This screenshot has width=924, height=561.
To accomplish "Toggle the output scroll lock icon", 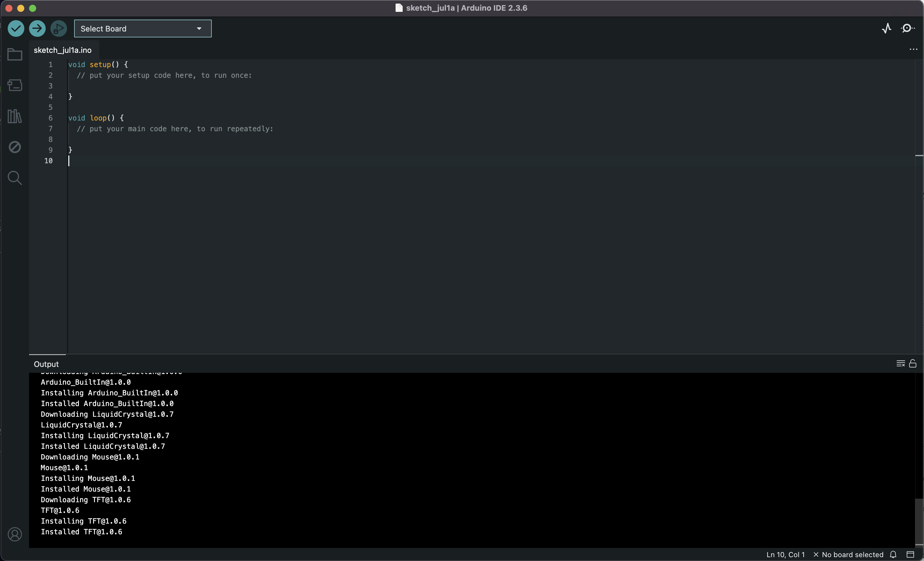I will click(913, 363).
